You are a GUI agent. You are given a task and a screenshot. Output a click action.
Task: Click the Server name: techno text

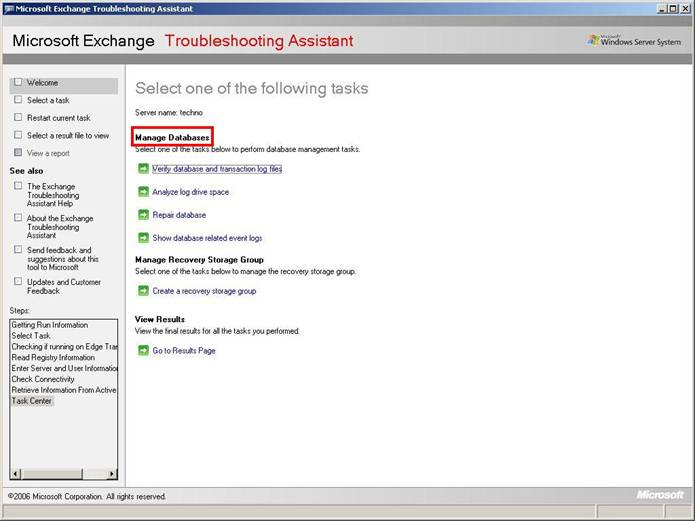coord(169,113)
